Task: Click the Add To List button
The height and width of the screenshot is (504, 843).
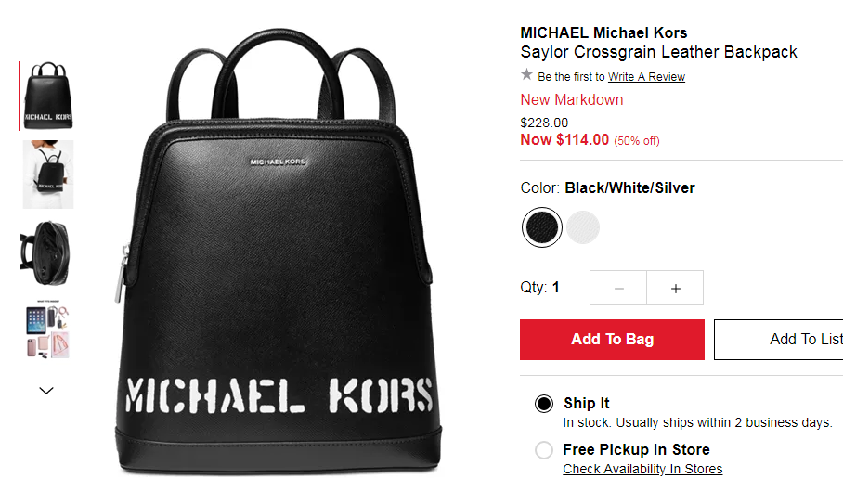Action: point(779,340)
